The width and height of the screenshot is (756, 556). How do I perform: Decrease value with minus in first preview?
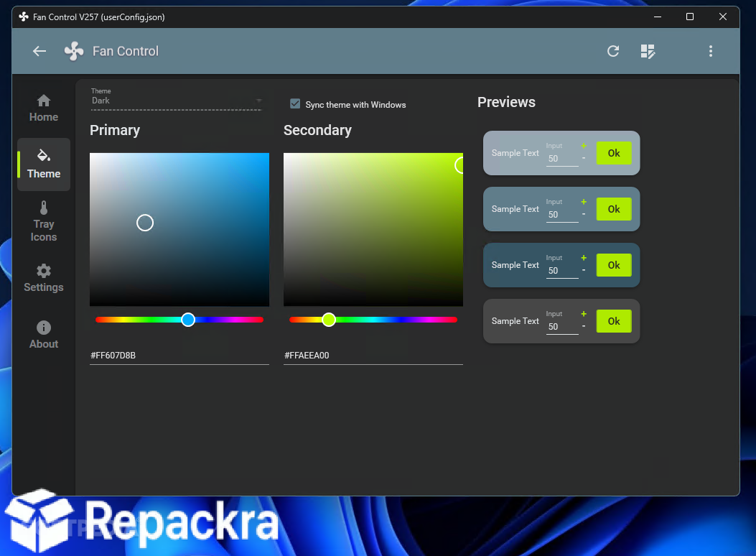pyautogui.click(x=584, y=158)
